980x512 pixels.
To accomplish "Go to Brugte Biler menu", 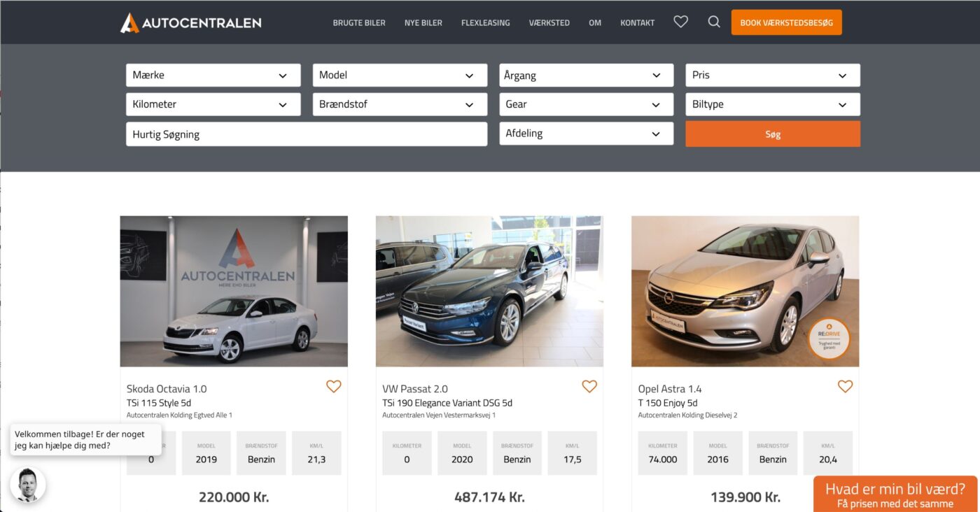I will coord(359,22).
